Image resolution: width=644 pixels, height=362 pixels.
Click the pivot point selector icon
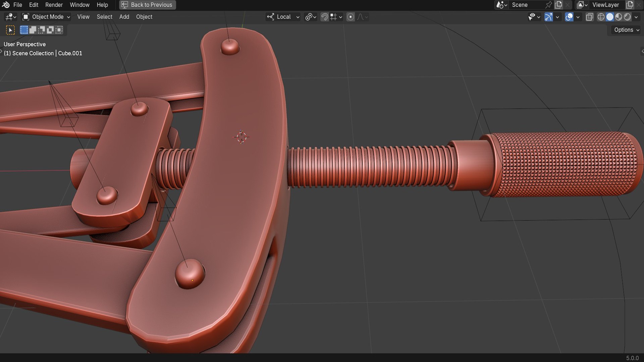pos(311,17)
